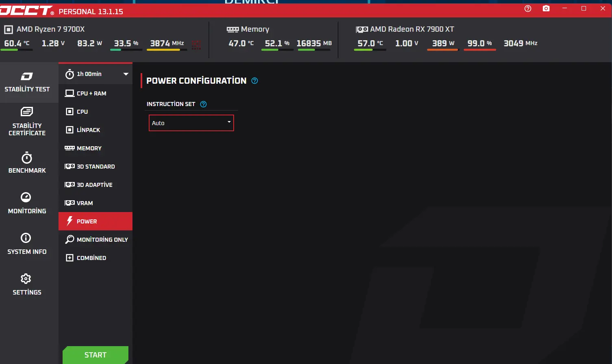Maximize the OCCT window

pyautogui.click(x=584, y=9)
